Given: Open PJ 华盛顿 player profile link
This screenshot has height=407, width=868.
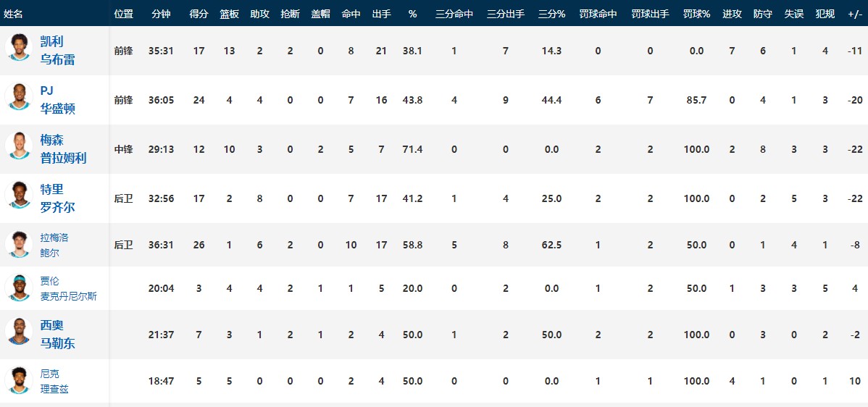Looking at the screenshot, I should 57,99.
